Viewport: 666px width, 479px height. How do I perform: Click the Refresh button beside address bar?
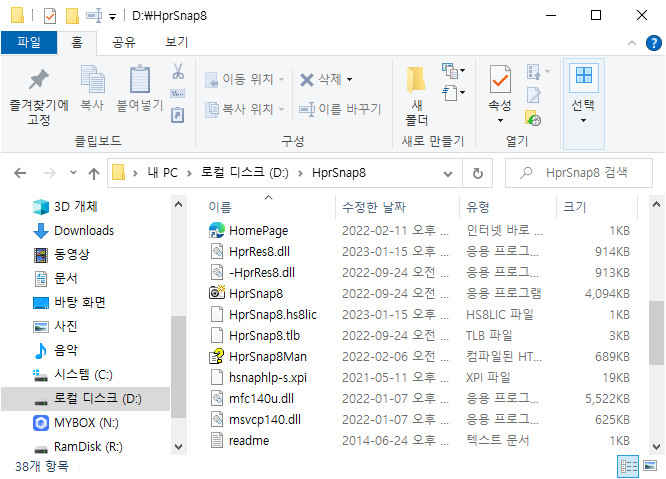pyautogui.click(x=478, y=173)
